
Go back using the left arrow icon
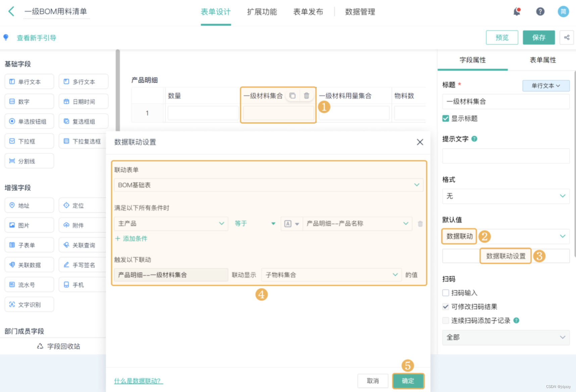click(x=11, y=11)
